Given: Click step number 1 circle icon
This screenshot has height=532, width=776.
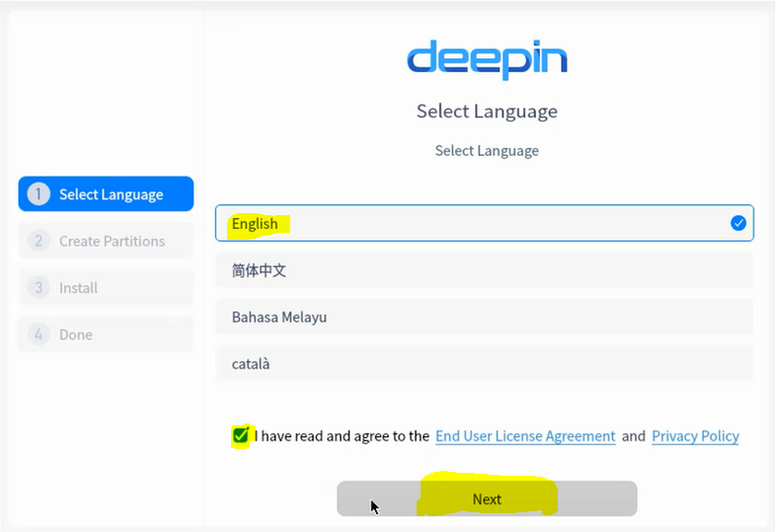Looking at the screenshot, I should (39, 194).
